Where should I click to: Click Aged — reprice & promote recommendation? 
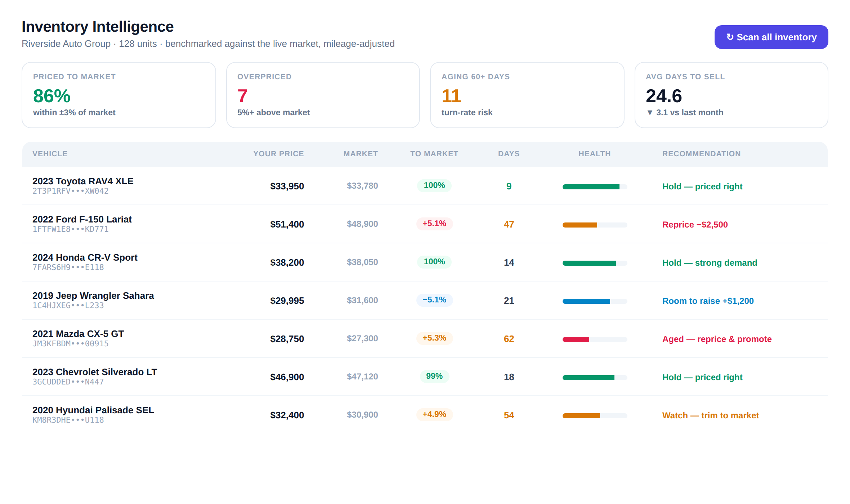717,339
